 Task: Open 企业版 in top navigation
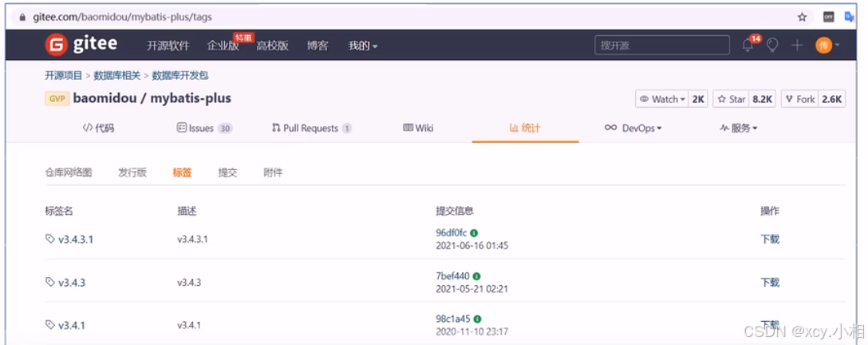(223, 46)
